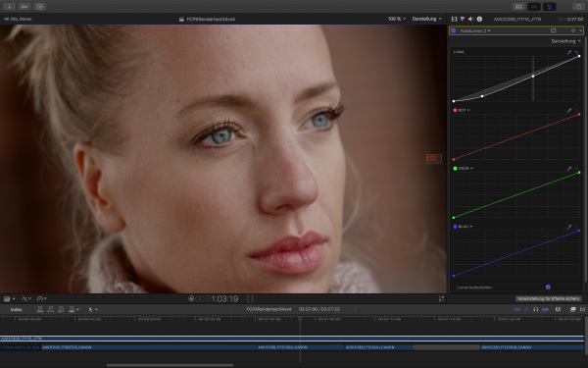This screenshot has width=588, height=368.
Task: Open the video inspector filmstrip icon
Action: (x=454, y=19)
